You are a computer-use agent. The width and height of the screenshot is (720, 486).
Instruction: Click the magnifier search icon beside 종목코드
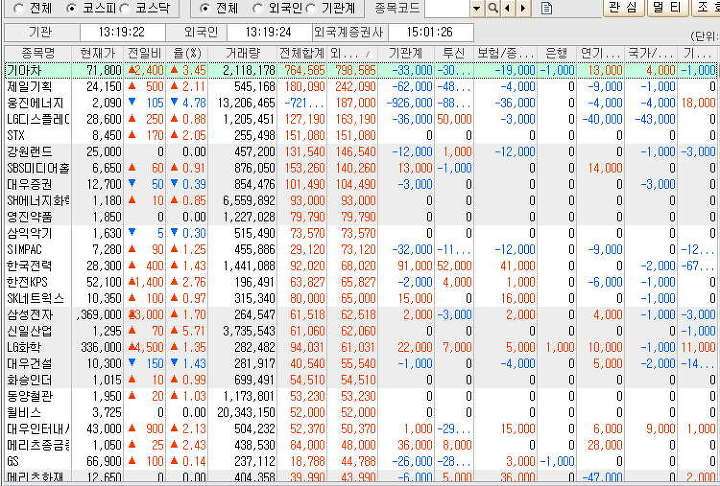[x=492, y=8]
